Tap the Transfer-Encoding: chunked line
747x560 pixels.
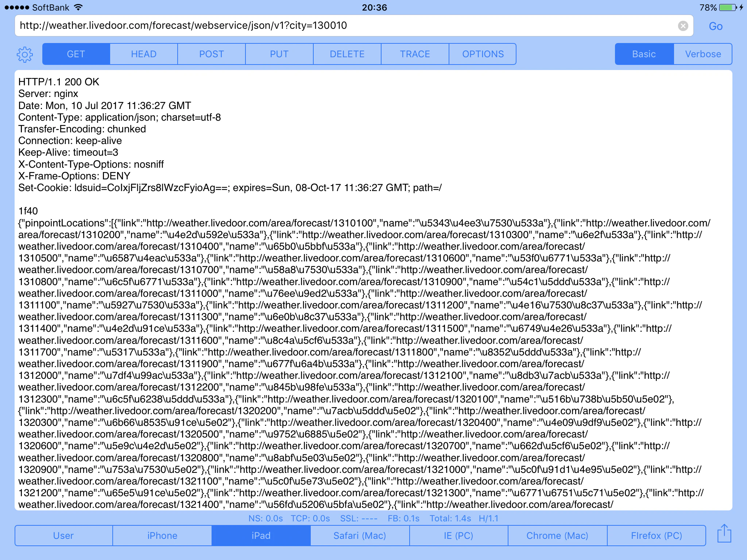click(x=82, y=129)
